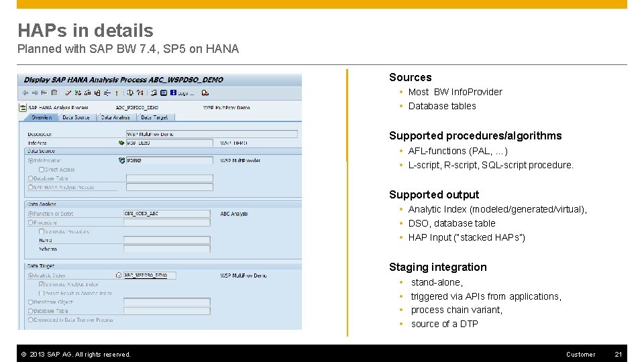Click the red exclamation mark icon
Image resolution: width=644 pixels, height=362 pixels.
[x=117, y=93]
